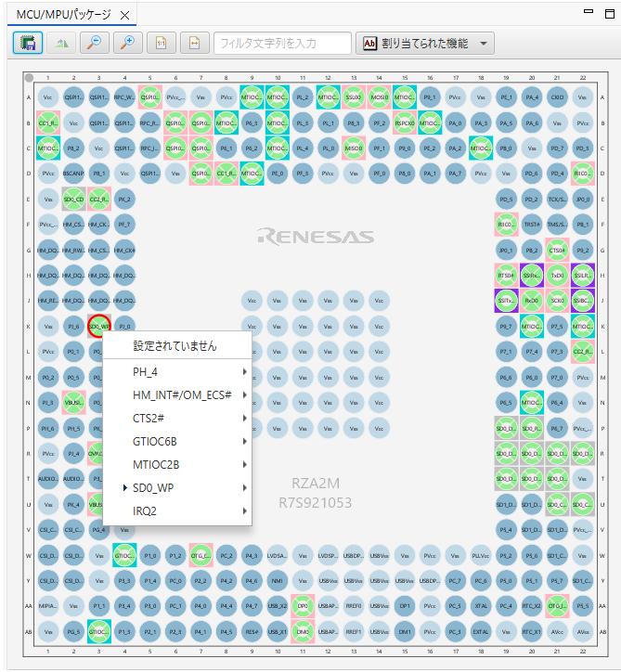Click the chip package view toolbar icon
This screenshot has height=672, width=621.
(28, 43)
